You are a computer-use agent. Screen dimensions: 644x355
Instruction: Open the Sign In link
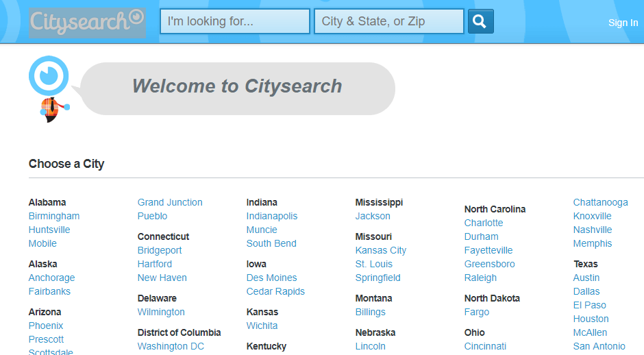[x=623, y=23]
